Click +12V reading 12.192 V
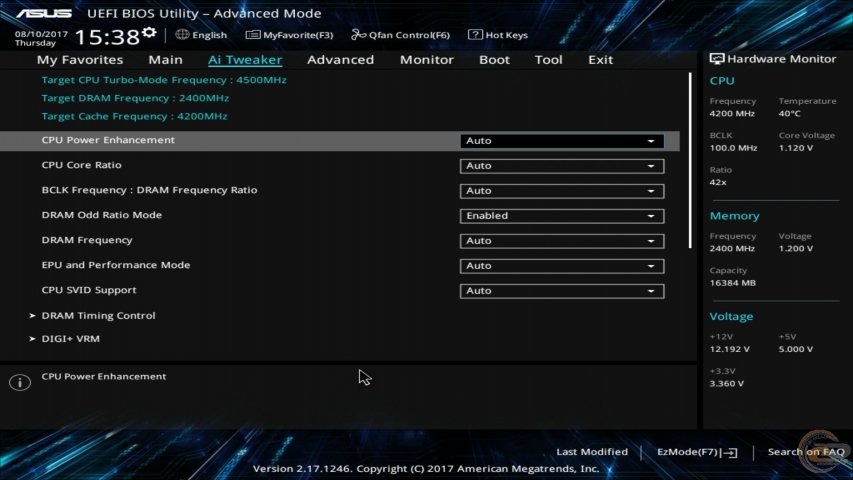The image size is (853, 480). click(x=729, y=349)
